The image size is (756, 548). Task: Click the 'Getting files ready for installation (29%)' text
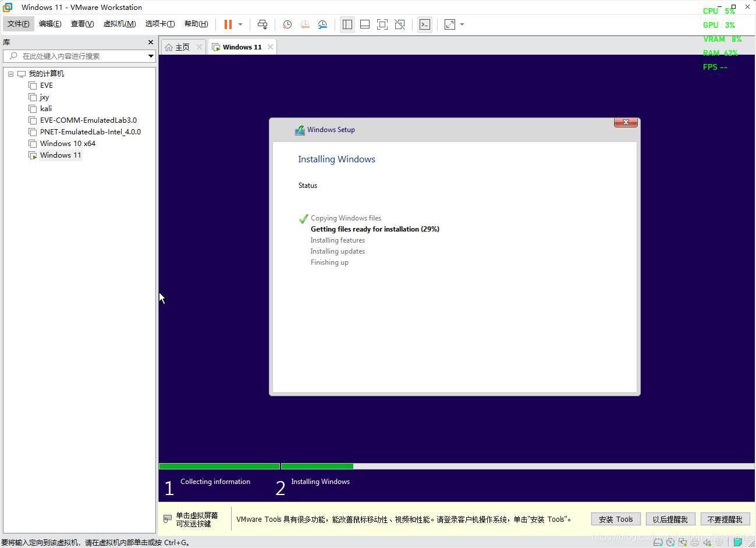(x=375, y=229)
